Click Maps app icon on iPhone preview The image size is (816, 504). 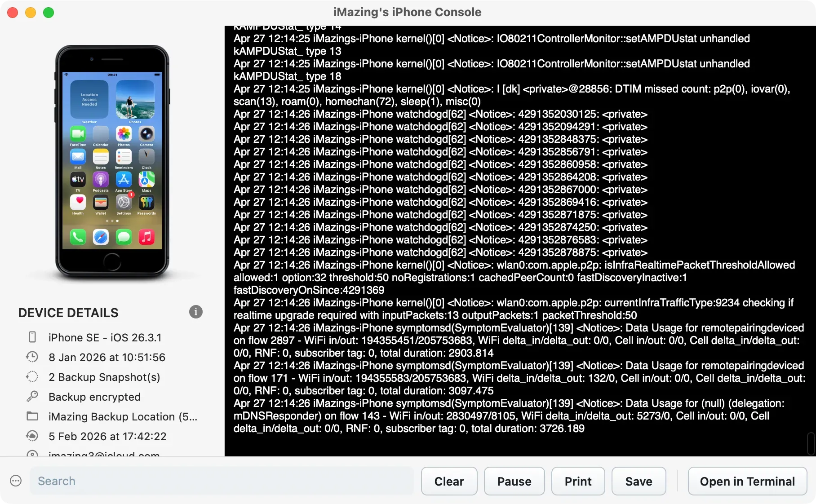click(146, 180)
